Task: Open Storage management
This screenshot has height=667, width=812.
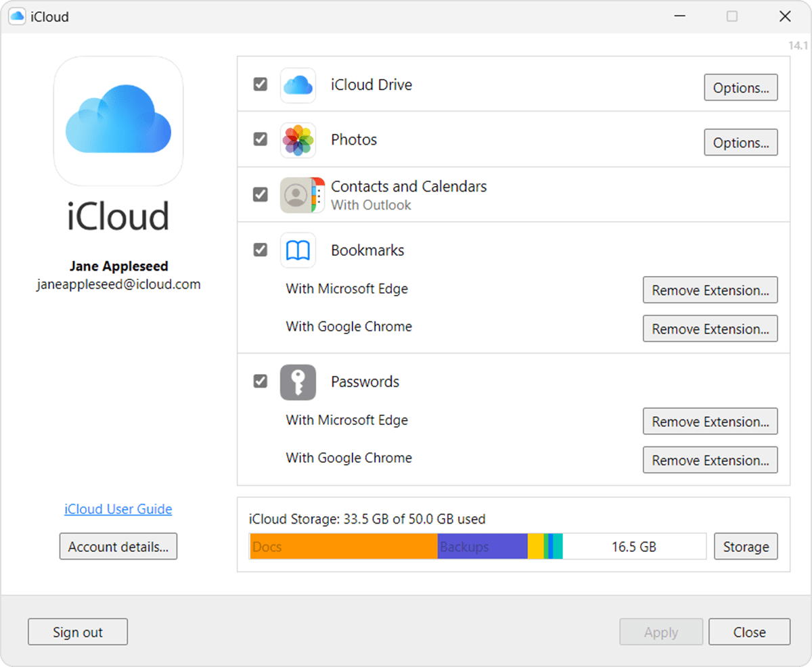Action: [746, 546]
